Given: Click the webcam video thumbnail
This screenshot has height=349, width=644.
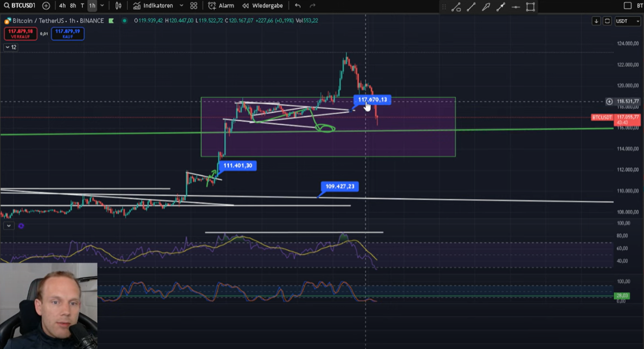Looking at the screenshot, I should coord(48,306).
